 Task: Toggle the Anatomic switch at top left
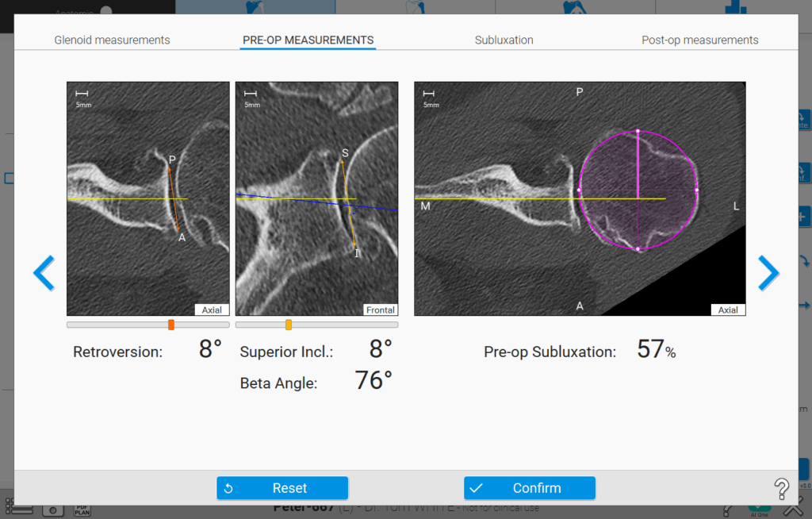[x=106, y=10]
